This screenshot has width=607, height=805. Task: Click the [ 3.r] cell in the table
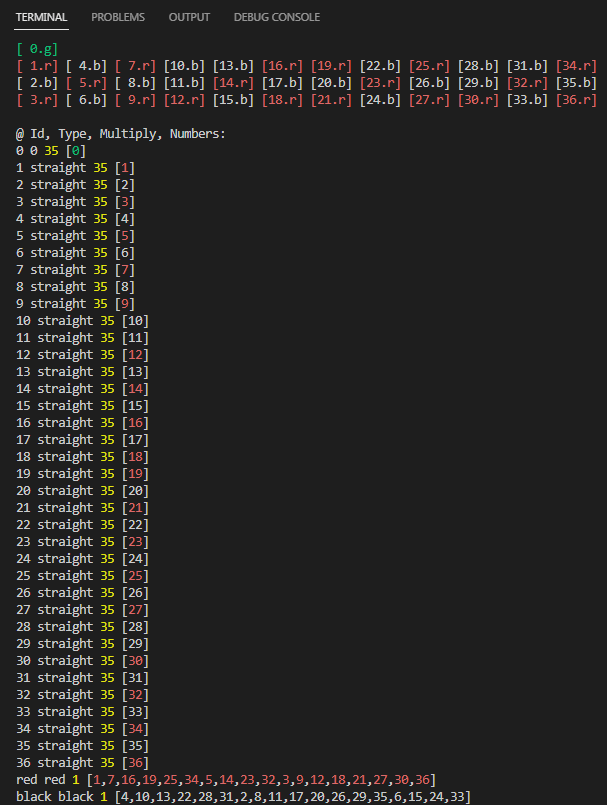tap(39, 99)
